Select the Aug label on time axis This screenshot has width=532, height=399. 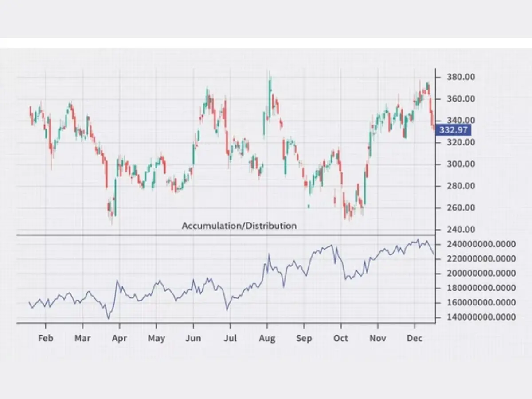pyautogui.click(x=267, y=338)
